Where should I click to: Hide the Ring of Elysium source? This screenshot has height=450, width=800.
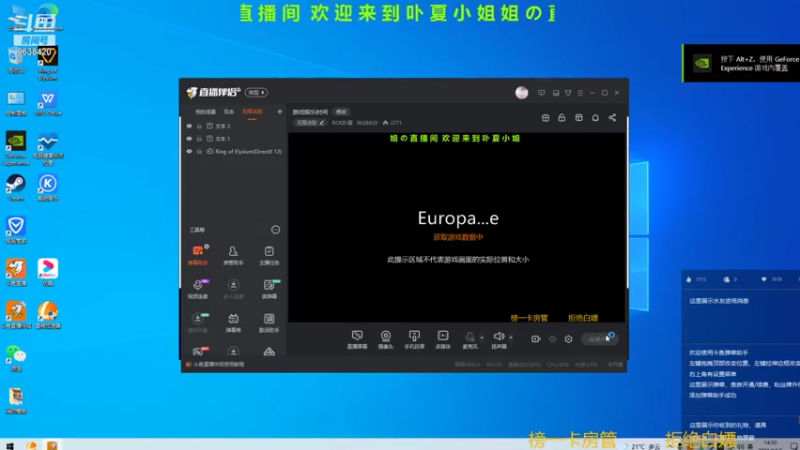pyautogui.click(x=189, y=152)
